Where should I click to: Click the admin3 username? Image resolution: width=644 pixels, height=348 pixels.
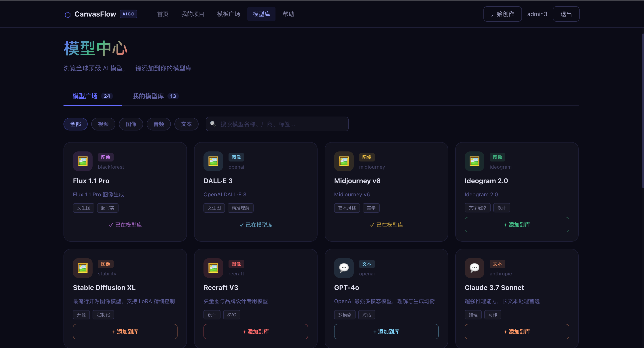coord(537,14)
